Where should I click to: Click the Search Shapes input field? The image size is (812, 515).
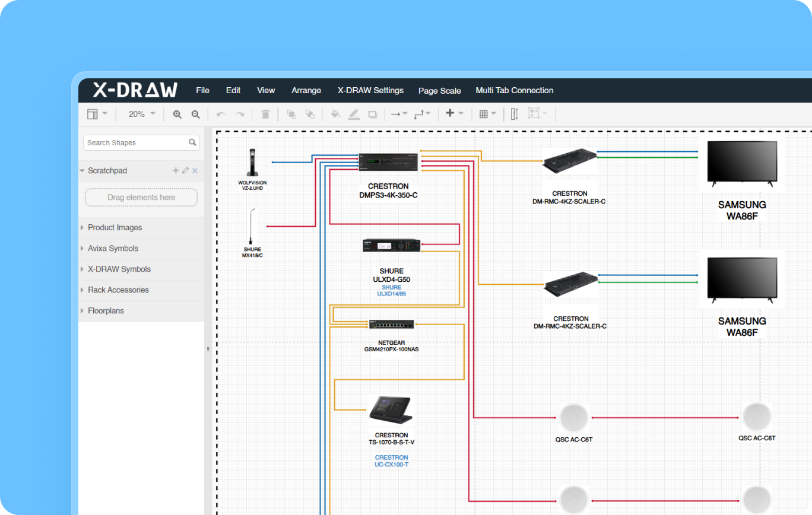coord(142,142)
